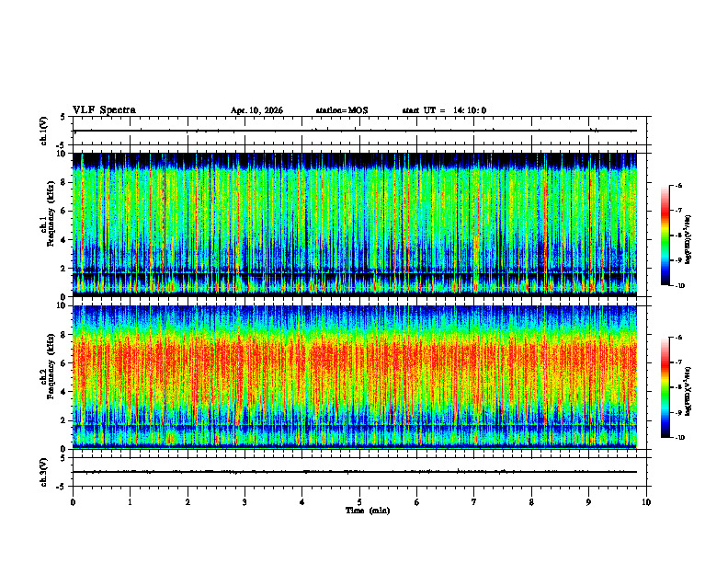Click the ch.3 voltage waveform trace

click(355, 472)
